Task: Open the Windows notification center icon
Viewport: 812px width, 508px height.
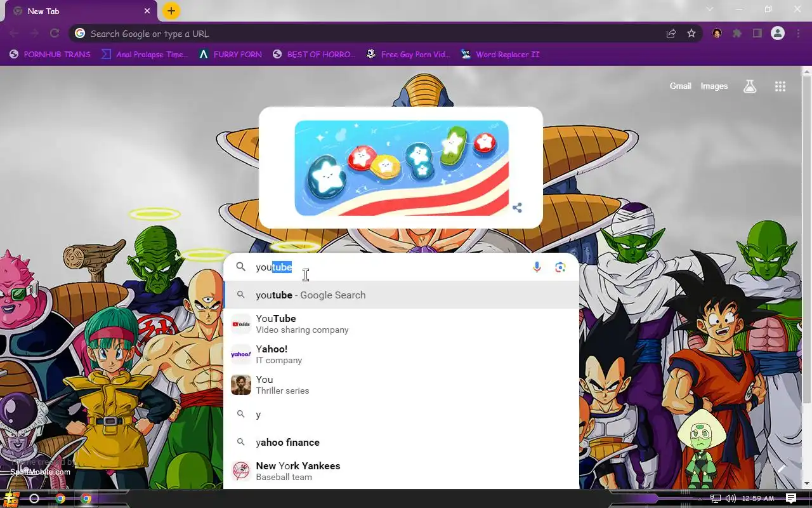Action: tap(791, 498)
